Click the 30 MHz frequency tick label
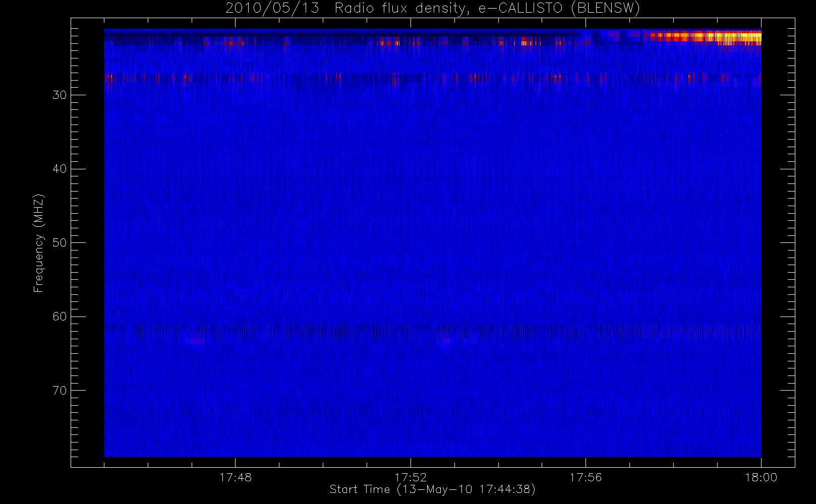 pos(60,95)
